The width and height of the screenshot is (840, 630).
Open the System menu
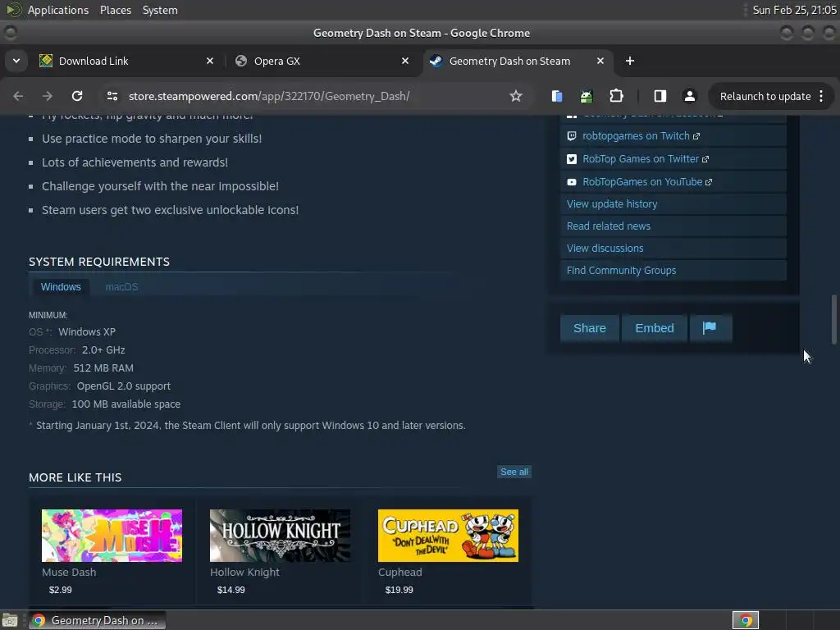coord(160,10)
